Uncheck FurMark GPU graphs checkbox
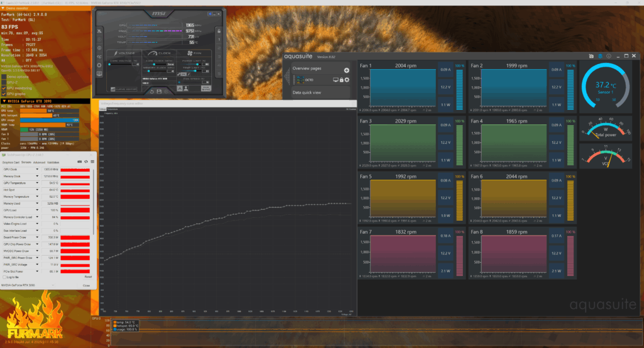Viewport: 644px width, 348px height. [4, 94]
